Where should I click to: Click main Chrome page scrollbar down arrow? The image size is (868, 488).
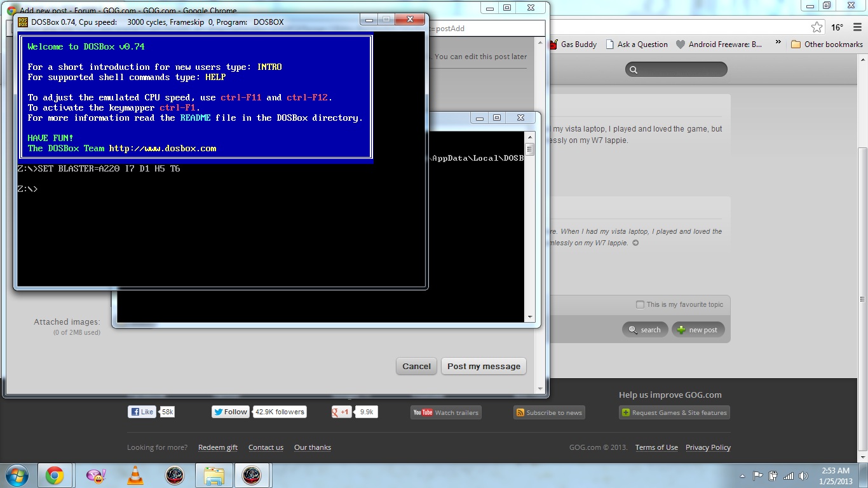[862, 457]
